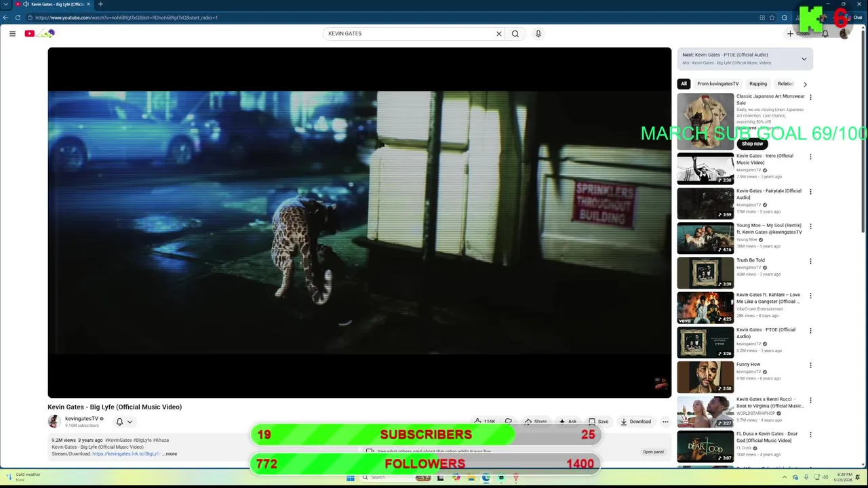Select the From kevingatesTV chip
Viewport: 868px width, 488px height.
(x=718, y=84)
